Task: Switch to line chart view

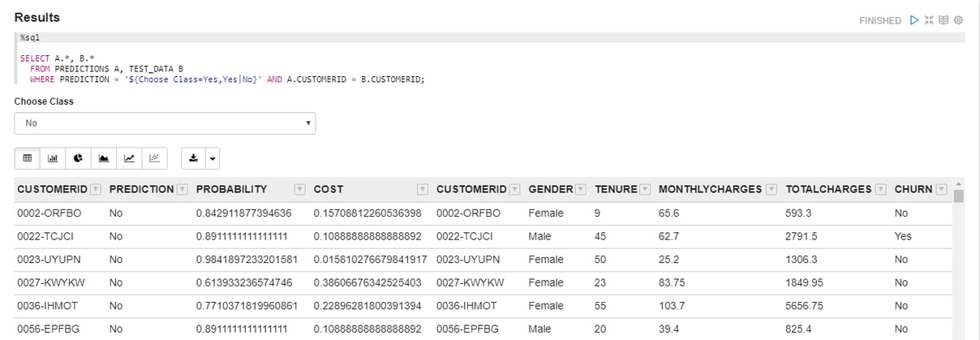Action: 129,158
